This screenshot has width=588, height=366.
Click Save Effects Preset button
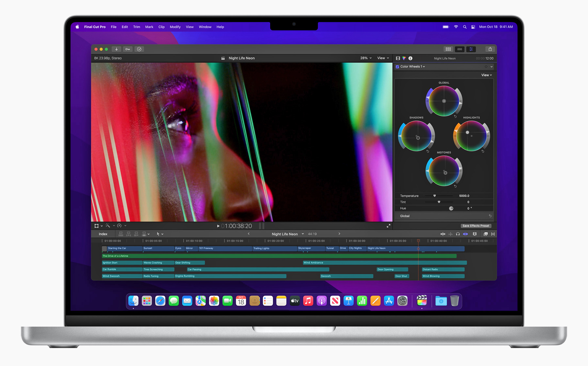click(x=476, y=226)
